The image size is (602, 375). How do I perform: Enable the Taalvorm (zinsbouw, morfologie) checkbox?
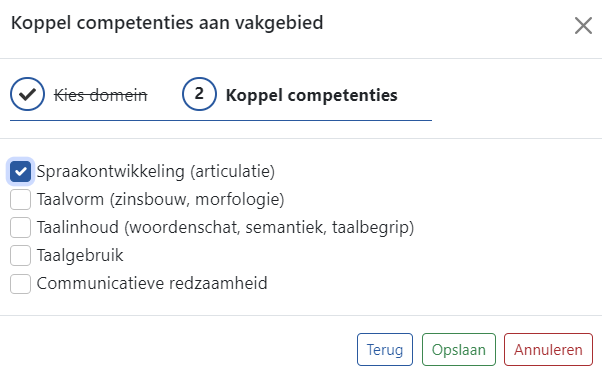20,199
